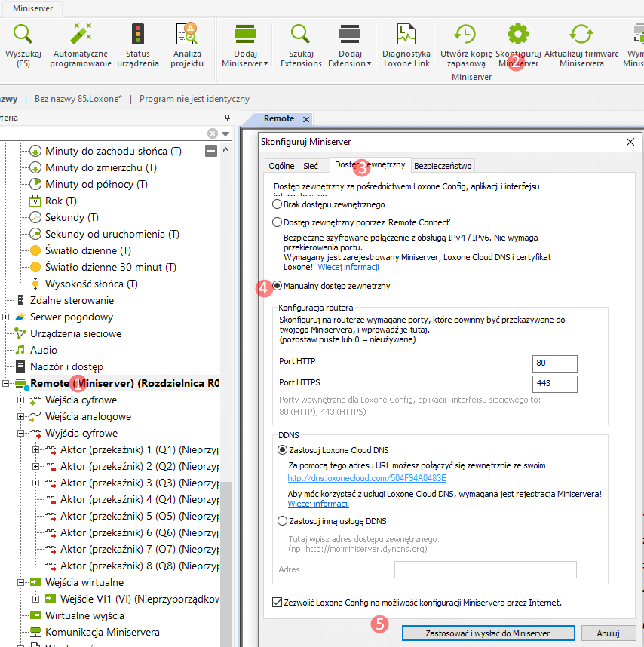Image resolution: width=644 pixels, height=647 pixels.
Task: Expand Aktor (przekaźnik) 1 (Q1) node
Action: [36, 450]
